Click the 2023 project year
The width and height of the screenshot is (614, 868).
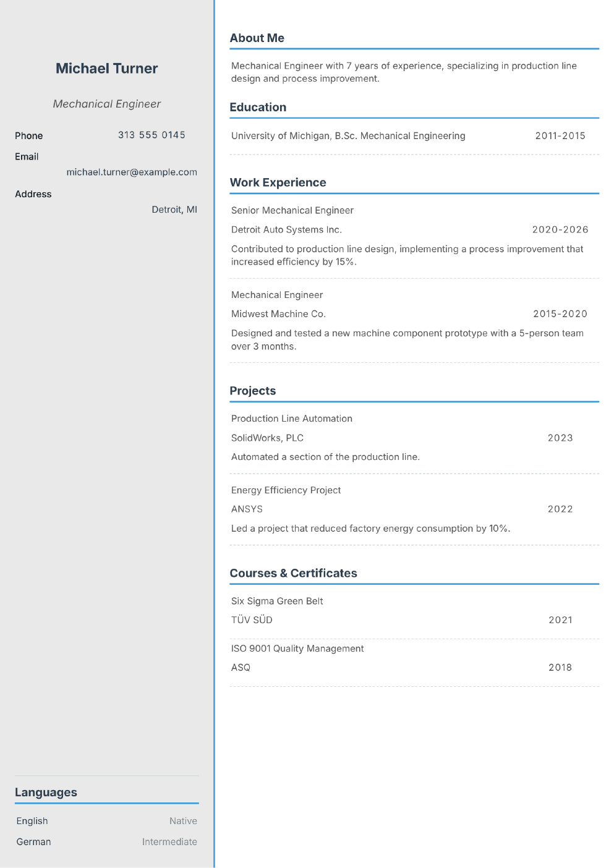[x=560, y=438]
